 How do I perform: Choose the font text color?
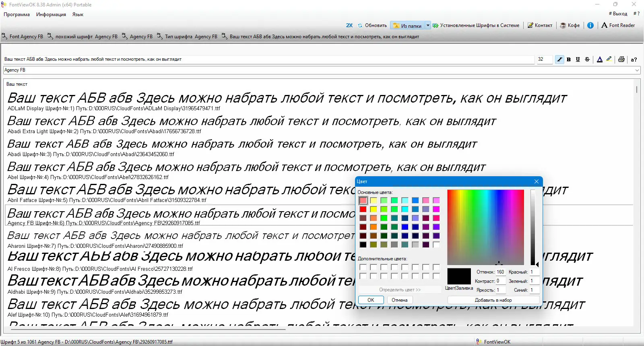click(600, 60)
